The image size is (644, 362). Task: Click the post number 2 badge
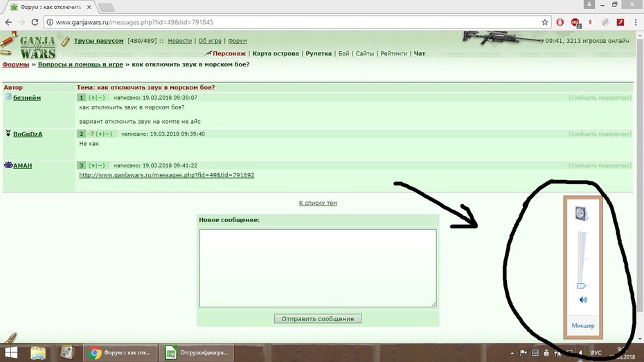81,134
